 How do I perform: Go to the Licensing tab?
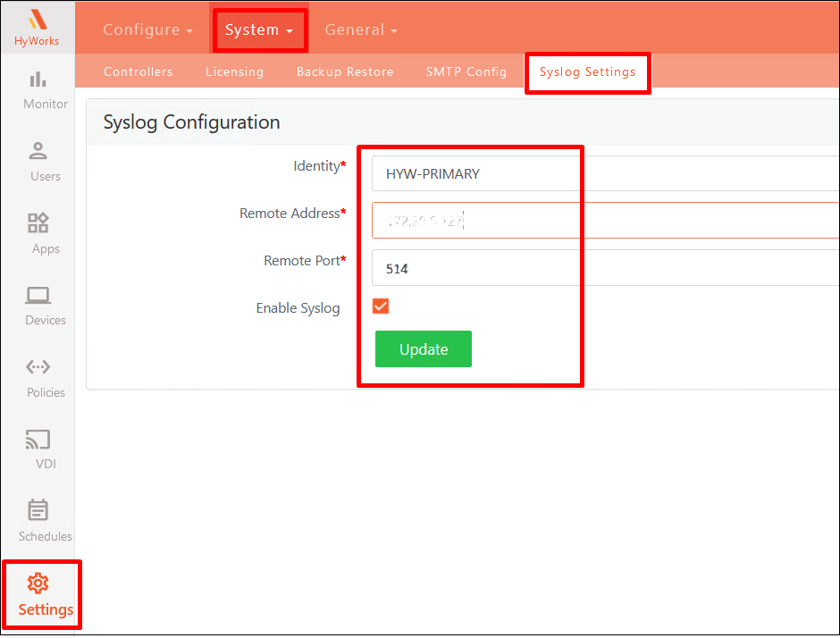pos(234,71)
